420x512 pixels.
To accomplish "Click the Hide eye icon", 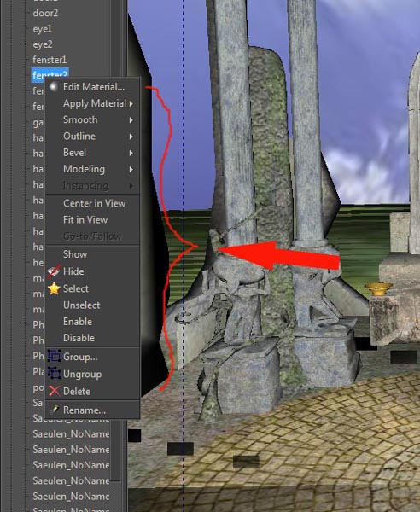I will pyautogui.click(x=54, y=271).
